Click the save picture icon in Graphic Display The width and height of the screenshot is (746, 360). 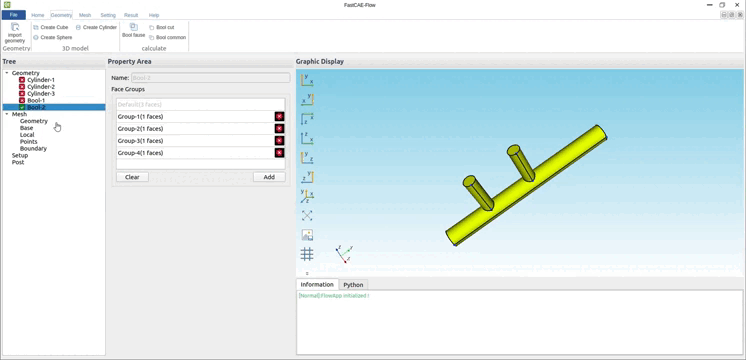click(x=307, y=235)
